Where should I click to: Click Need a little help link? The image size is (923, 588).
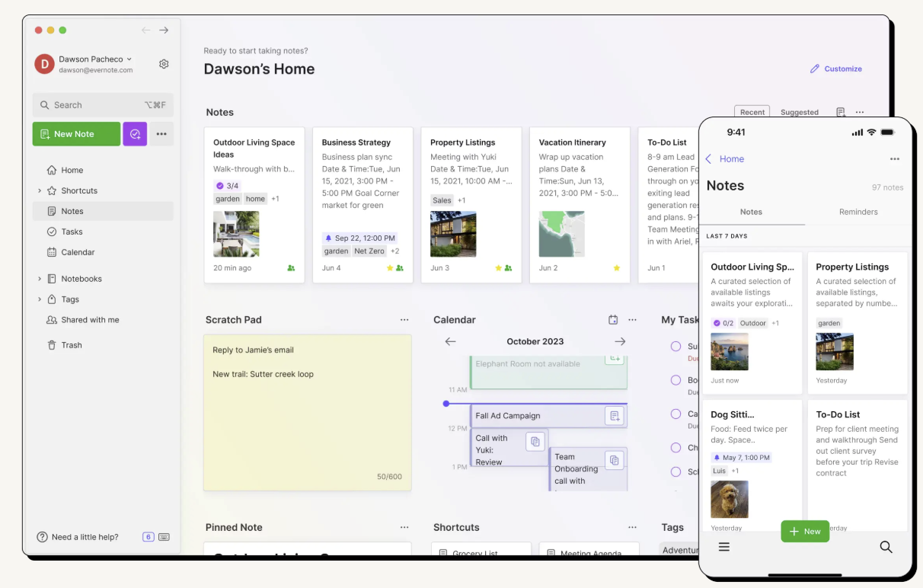pos(78,537)
